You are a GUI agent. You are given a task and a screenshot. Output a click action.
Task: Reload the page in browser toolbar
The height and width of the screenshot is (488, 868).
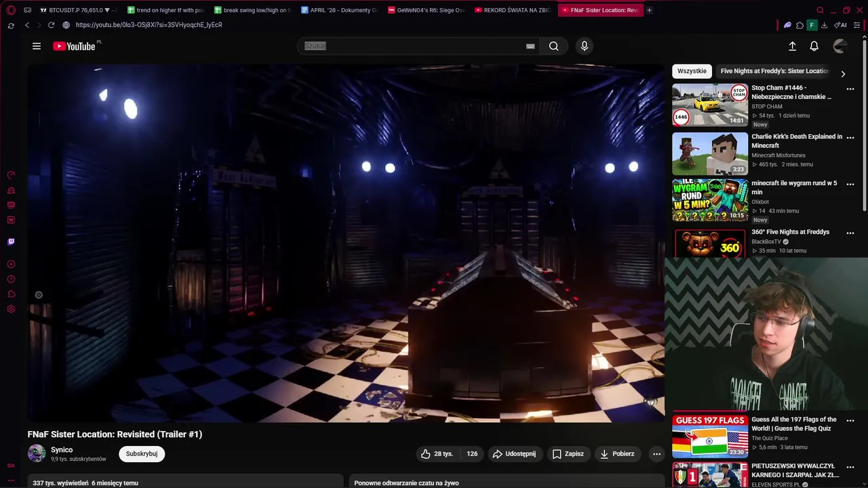click(51, 25)
